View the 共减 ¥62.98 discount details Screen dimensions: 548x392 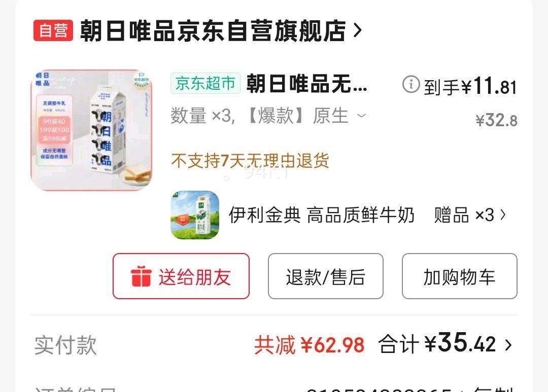(x=310, y=345)
